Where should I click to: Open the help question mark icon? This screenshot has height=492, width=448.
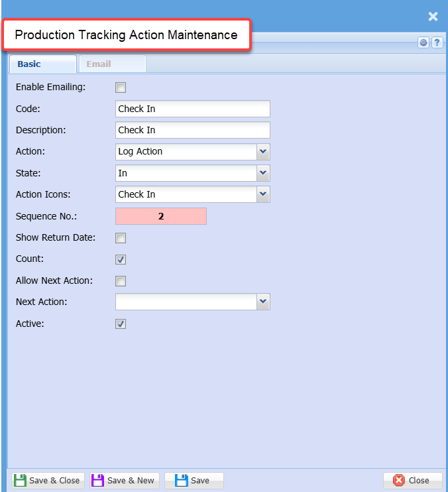click(437, 43)
